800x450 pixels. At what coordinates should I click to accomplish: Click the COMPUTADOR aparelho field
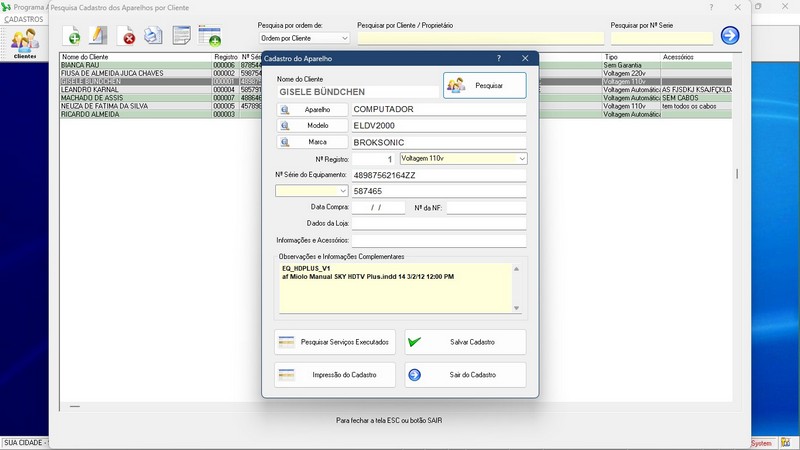pyautogui.click(x=439, y=109)
